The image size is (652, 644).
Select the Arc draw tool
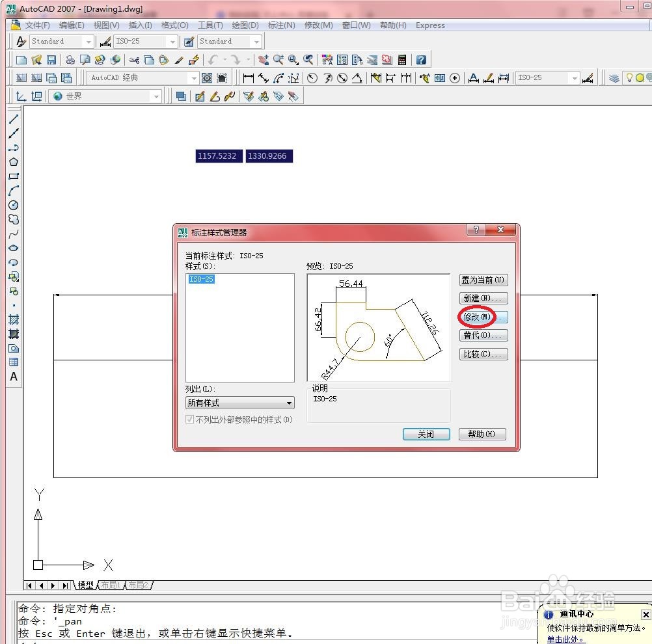pos(13,191)
